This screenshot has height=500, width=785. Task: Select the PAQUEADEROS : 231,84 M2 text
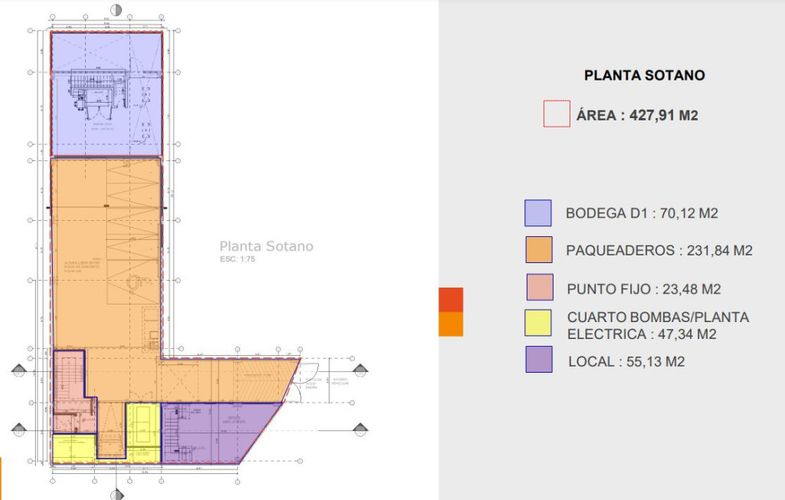coord(659,250)
